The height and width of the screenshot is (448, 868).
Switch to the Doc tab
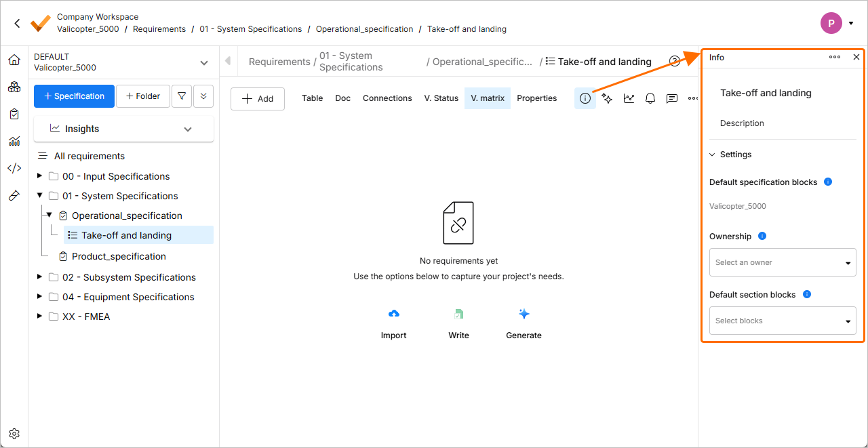pos(343,98)
